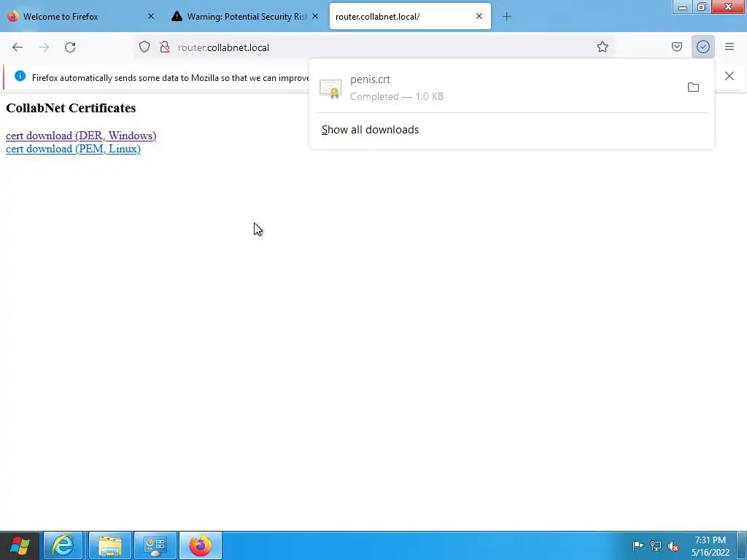Click the Firefox taskbar button

click(201, 545)
